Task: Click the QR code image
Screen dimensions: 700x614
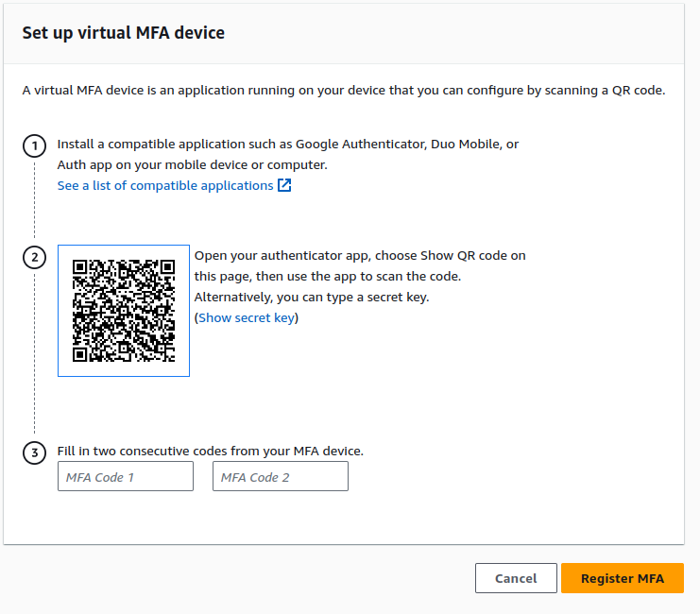Action: (x=124, y=311)
